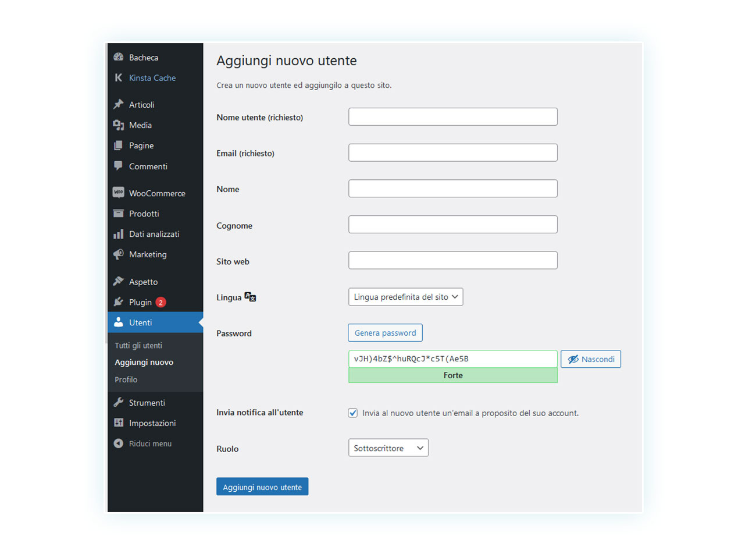Click the Prodotti archive icon
This screenshot has height=550, width=756.
[119, 214]
